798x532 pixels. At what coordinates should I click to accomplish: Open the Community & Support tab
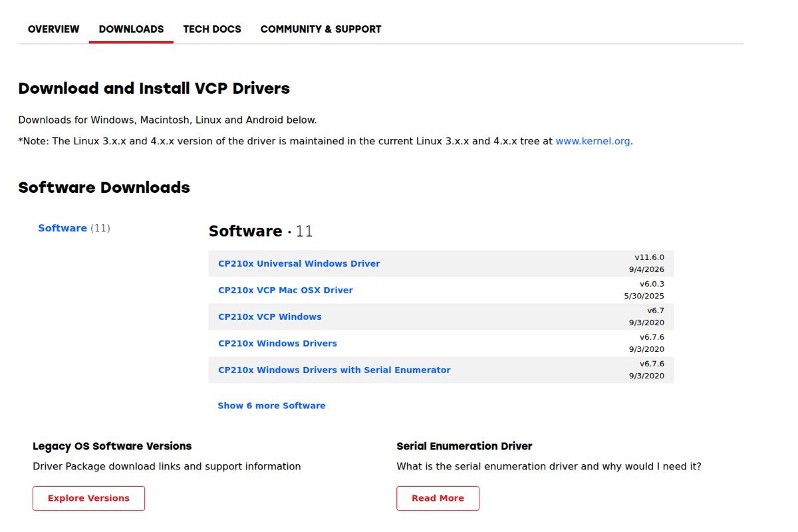[321, 29]
